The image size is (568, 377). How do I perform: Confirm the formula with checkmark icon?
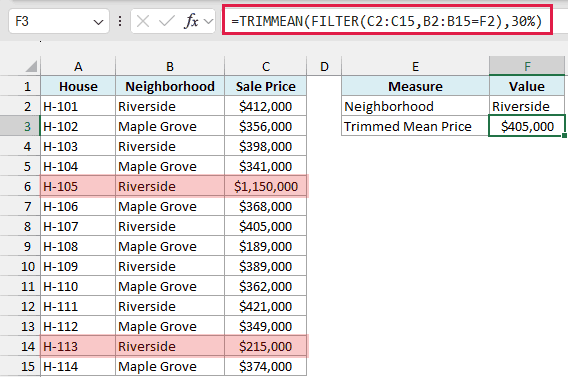click(166, 22)
